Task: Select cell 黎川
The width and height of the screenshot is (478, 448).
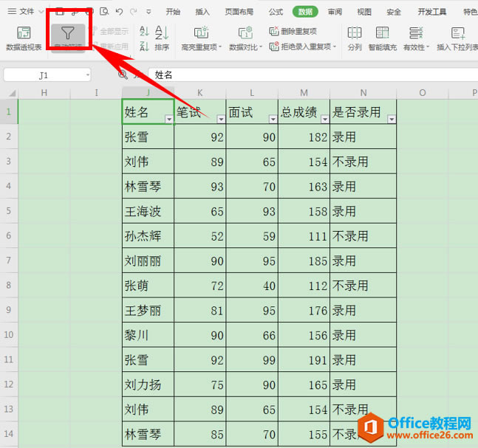Action: (x=148, y=335)
